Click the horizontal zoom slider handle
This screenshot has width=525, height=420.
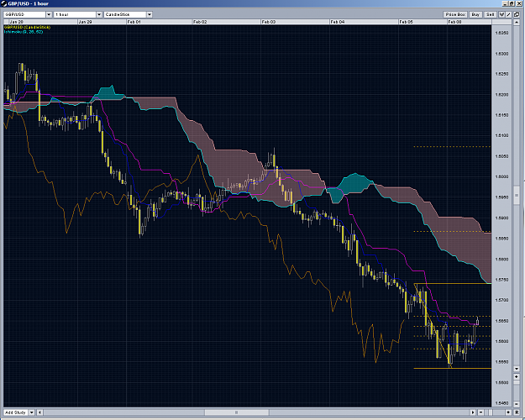(x=491, y=412)
